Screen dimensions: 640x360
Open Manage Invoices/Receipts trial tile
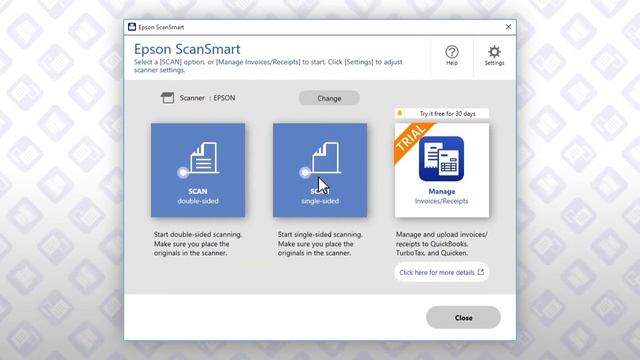coord(442,170)
